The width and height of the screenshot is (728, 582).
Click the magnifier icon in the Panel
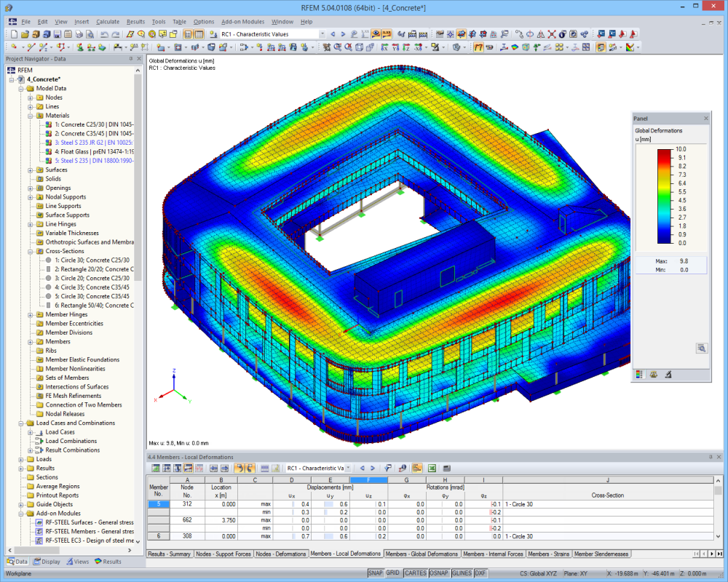click(701, 347)
